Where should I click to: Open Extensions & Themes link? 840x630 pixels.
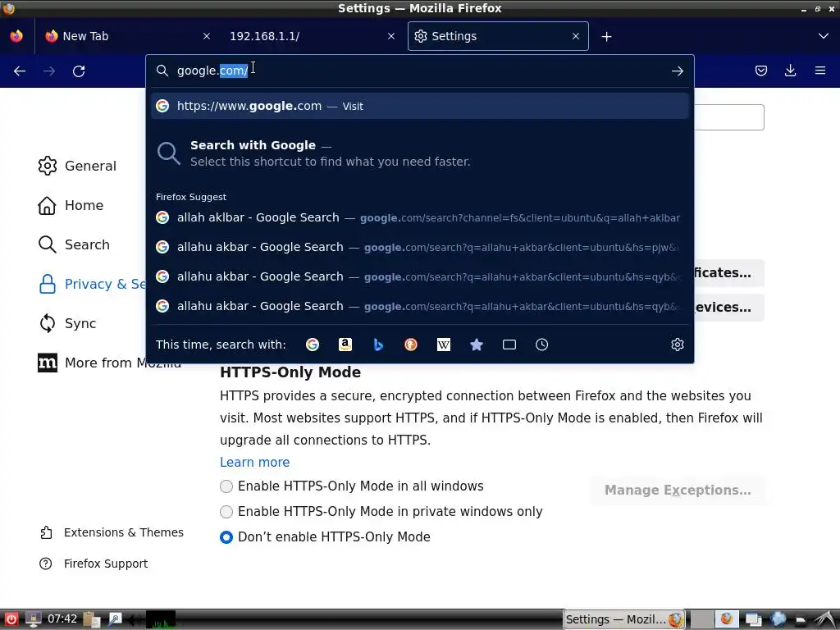click(112, 532)
